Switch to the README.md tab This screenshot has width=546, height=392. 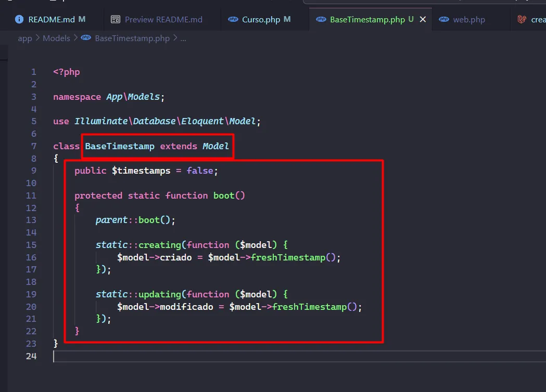(52, 20)
